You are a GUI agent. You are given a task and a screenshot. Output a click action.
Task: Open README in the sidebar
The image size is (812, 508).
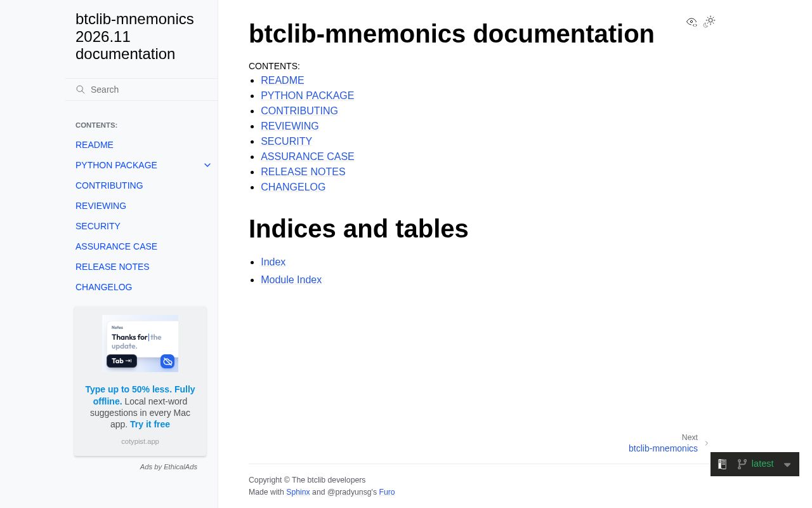95,145
